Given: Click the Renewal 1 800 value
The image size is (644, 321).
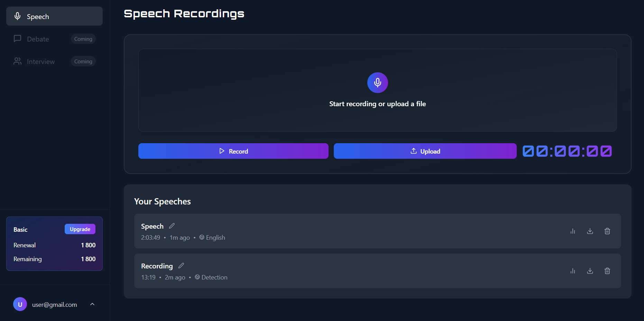Looking at the screenshot, I should (x=88, y=245).
